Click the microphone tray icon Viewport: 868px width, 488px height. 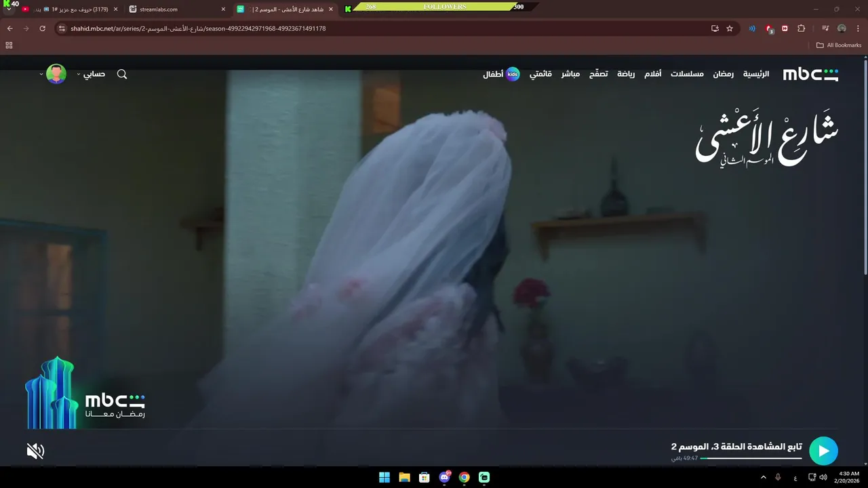point(778,477)
